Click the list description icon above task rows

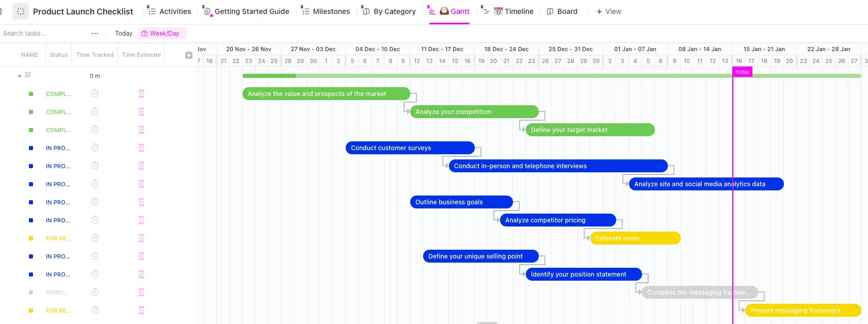(x=28, y=75)
